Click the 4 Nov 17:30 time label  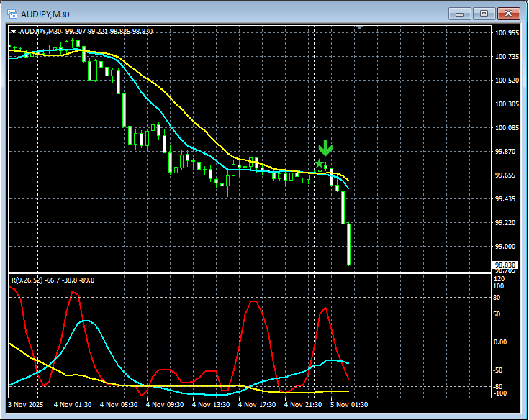[257, 404]
